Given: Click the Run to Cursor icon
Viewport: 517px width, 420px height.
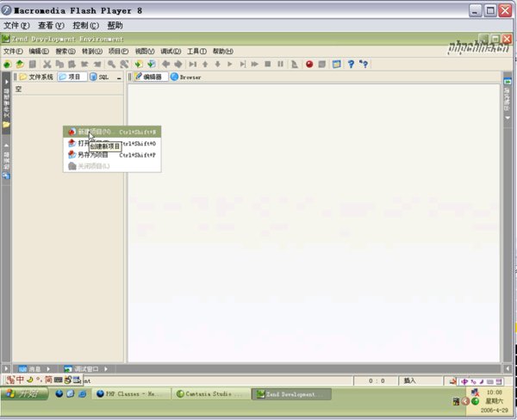Looking at the screenshot, I should (243, 65).
